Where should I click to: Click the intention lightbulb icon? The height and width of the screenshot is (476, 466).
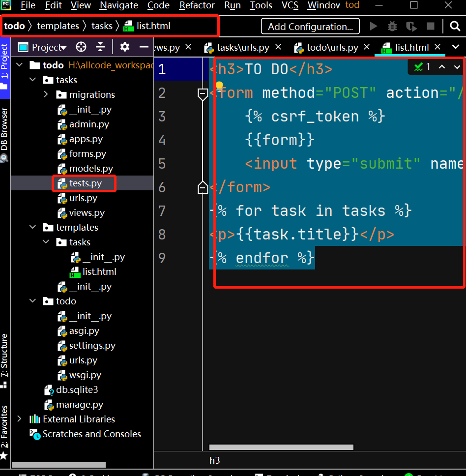point(219,86)
